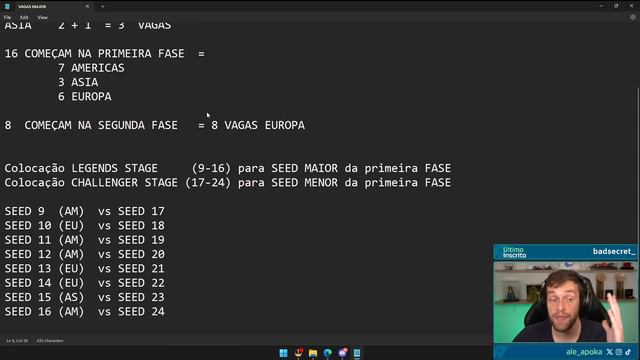Click the ale_apoka handle text
The width and height of the screenshot is (640, 360).
(x=584, y=352)
